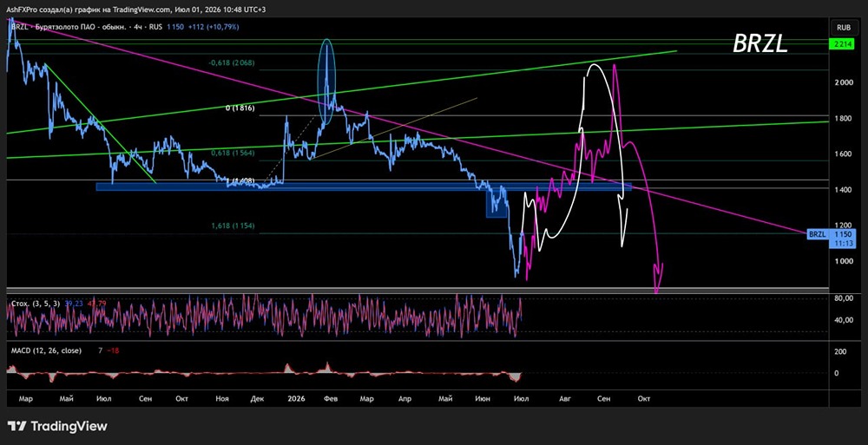868x445 pixels.
Task: Click the Дек label on the time axis
Action: [x=257, y=398]
